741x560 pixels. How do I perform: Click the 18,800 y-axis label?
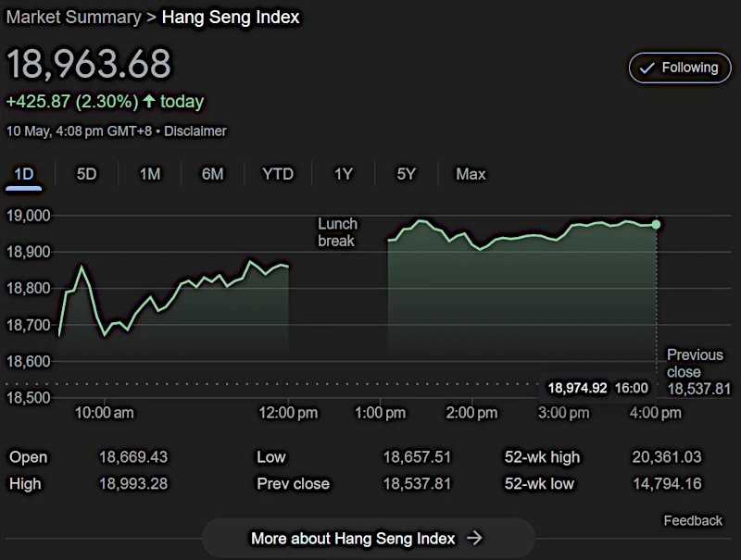(x=28, y=288)
